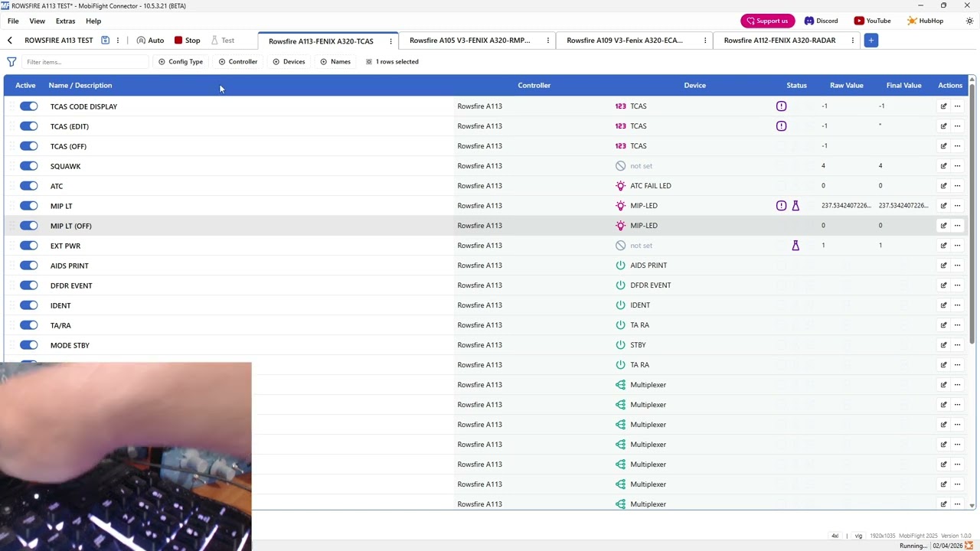
Task: Edit the SQUAWK config
Action: tap(943, 166)
